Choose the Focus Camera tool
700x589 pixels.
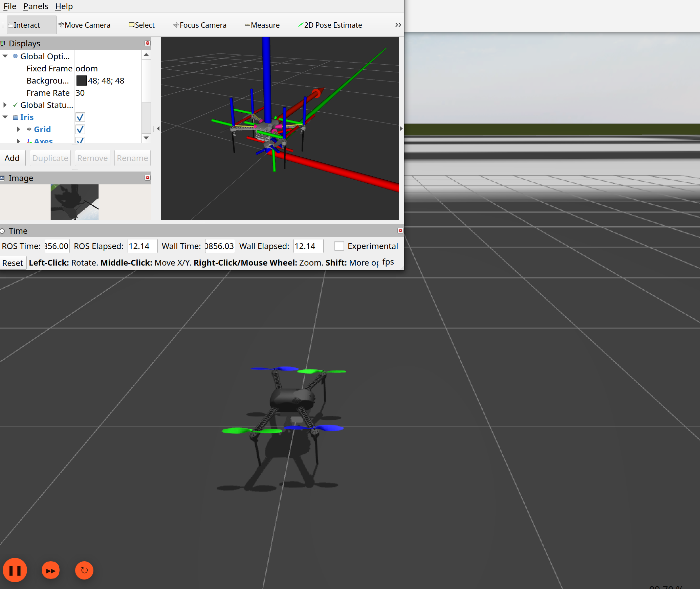200,25
